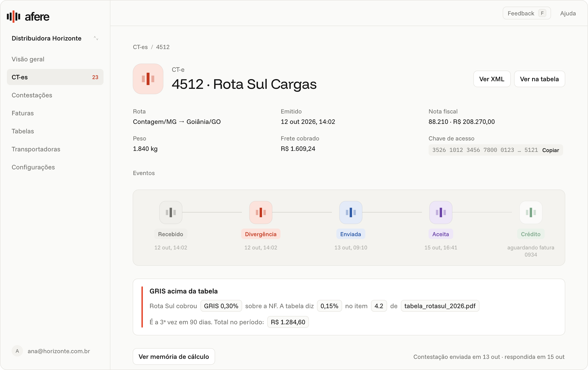588x370 pixels.
Task: Select the Aceita event icon
Action: pos(441,212)
